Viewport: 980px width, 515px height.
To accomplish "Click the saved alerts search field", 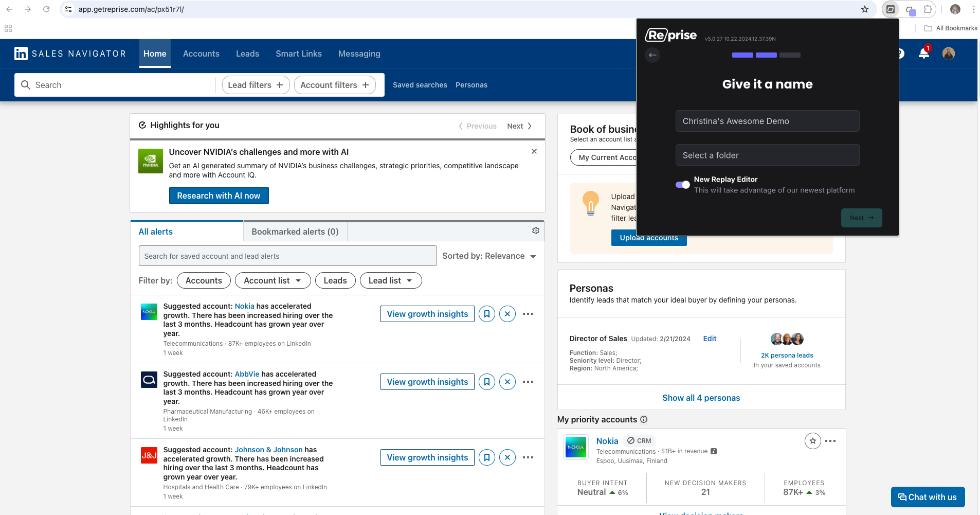I will coord(287,256).
